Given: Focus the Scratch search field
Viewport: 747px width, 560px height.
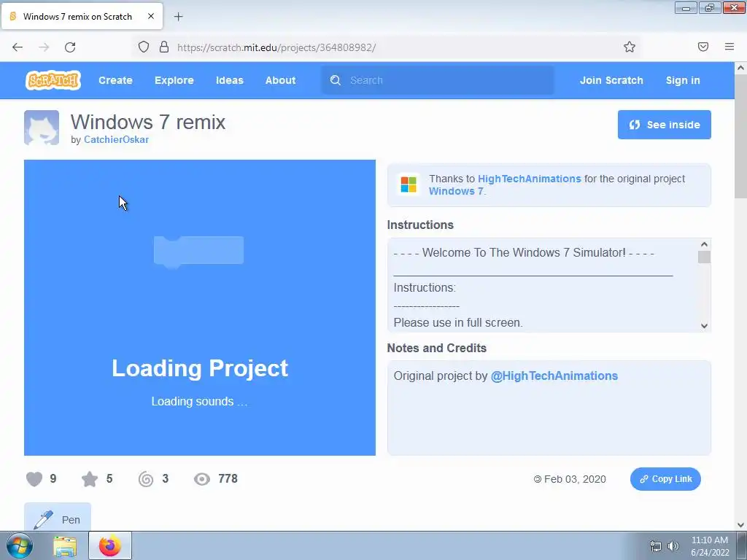Looking at the screenshot, I should click(438, 80).
